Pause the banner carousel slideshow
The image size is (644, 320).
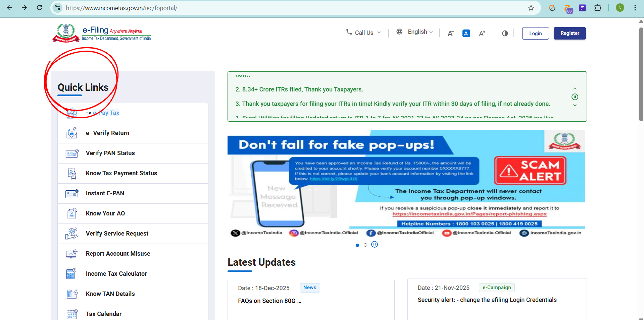(x=375, y=244)
